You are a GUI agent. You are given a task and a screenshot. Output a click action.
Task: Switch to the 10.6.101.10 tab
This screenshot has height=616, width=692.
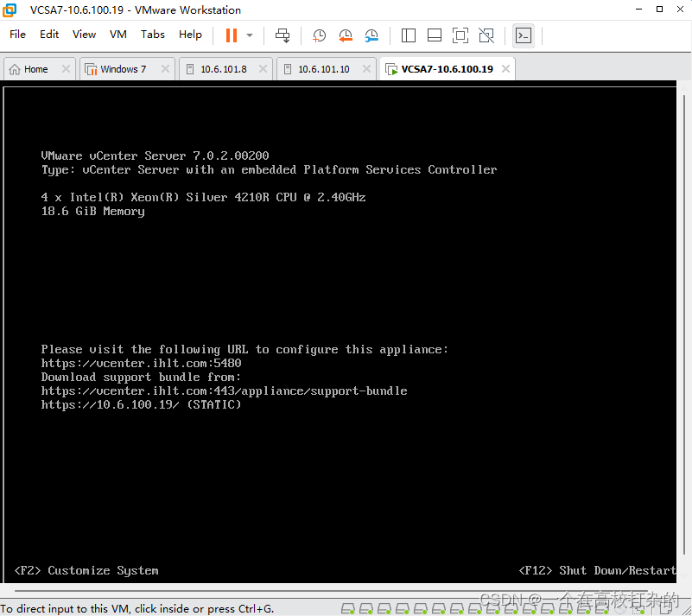pos(323,69)
